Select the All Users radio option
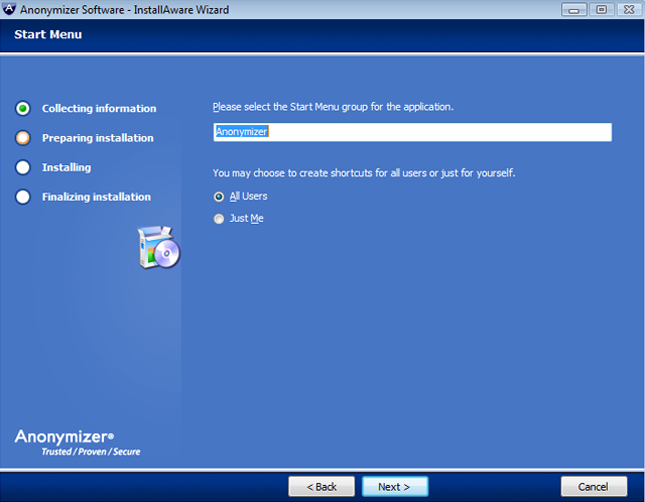645x502 pixels. pos(219,197)
